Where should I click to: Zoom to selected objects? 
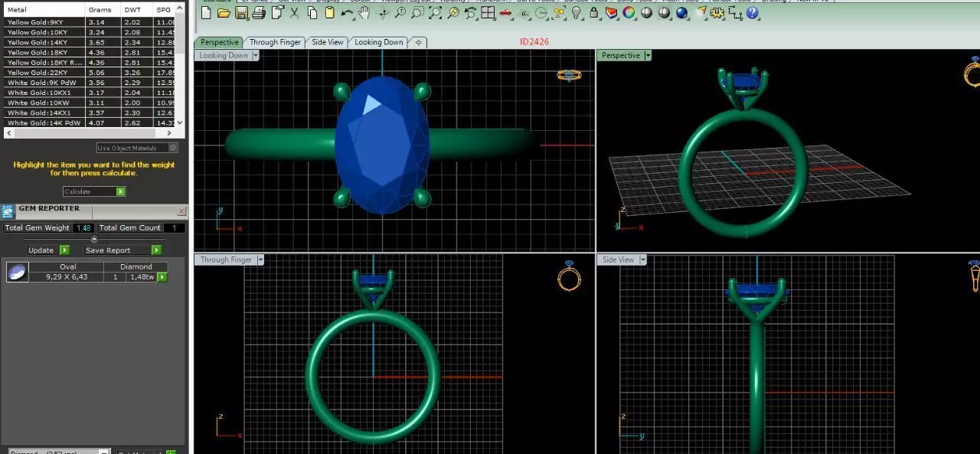pos(452,13)
